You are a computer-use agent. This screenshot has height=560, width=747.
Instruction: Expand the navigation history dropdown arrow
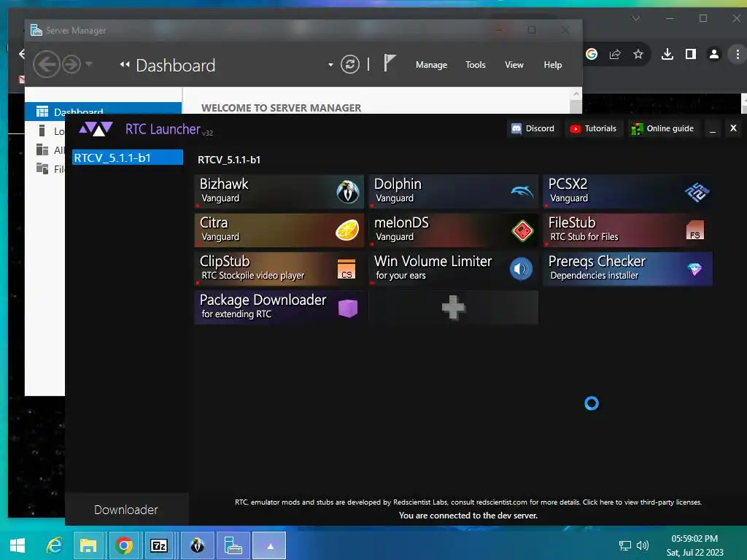(89, 64)
